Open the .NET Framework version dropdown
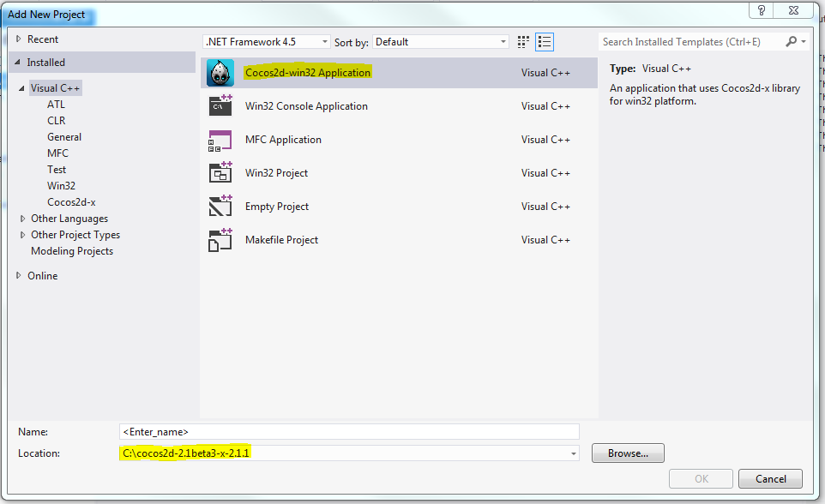825x504 pixels. coord(325,42)
